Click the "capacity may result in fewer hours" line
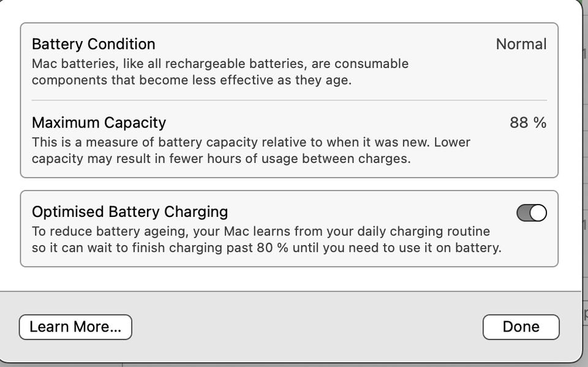 [221, 159]
